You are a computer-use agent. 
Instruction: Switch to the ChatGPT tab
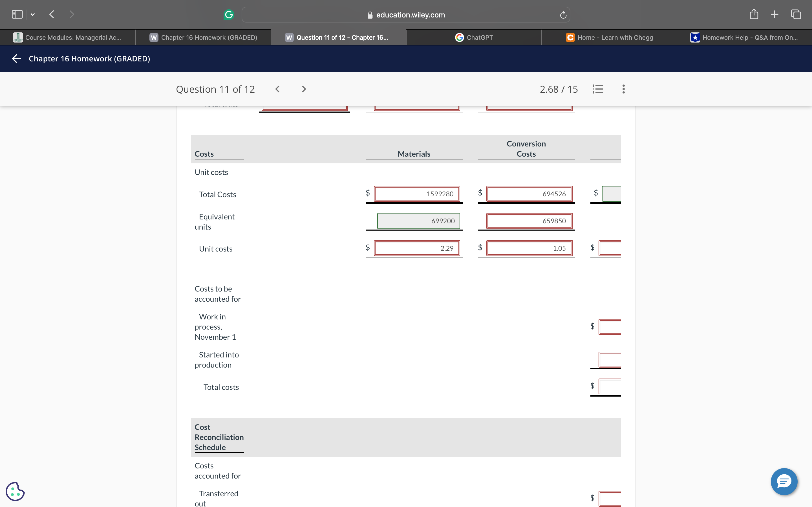click(x=474, y=37)
